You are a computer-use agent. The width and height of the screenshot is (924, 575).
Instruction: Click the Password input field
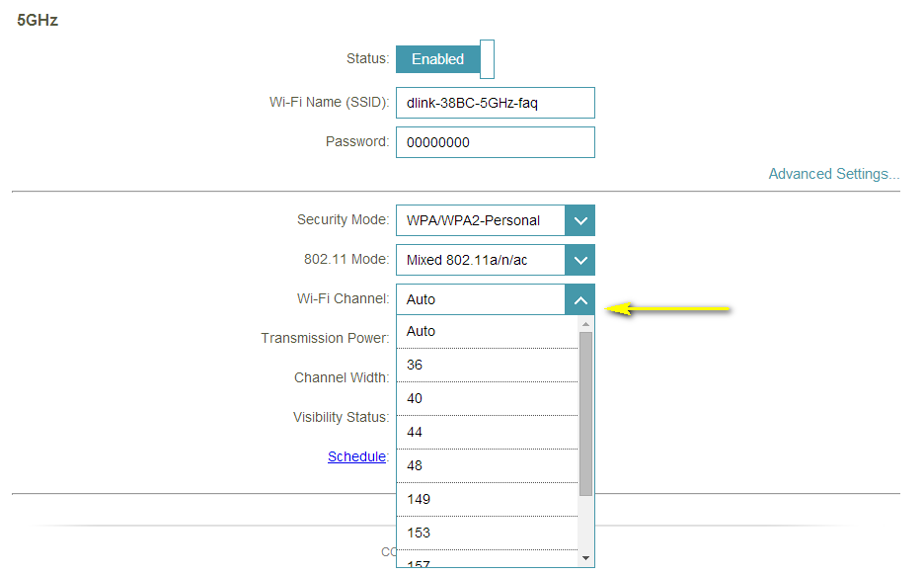[495, 142]
